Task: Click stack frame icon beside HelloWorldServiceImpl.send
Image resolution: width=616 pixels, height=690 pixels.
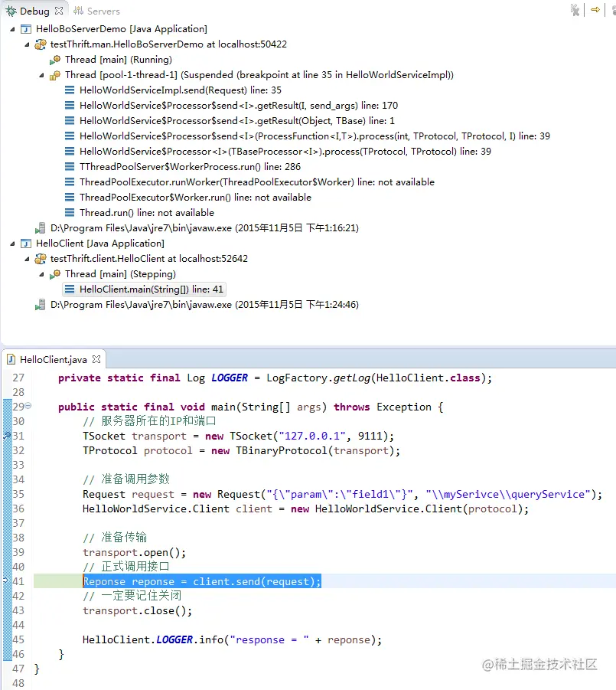Action: click(70, 90)
